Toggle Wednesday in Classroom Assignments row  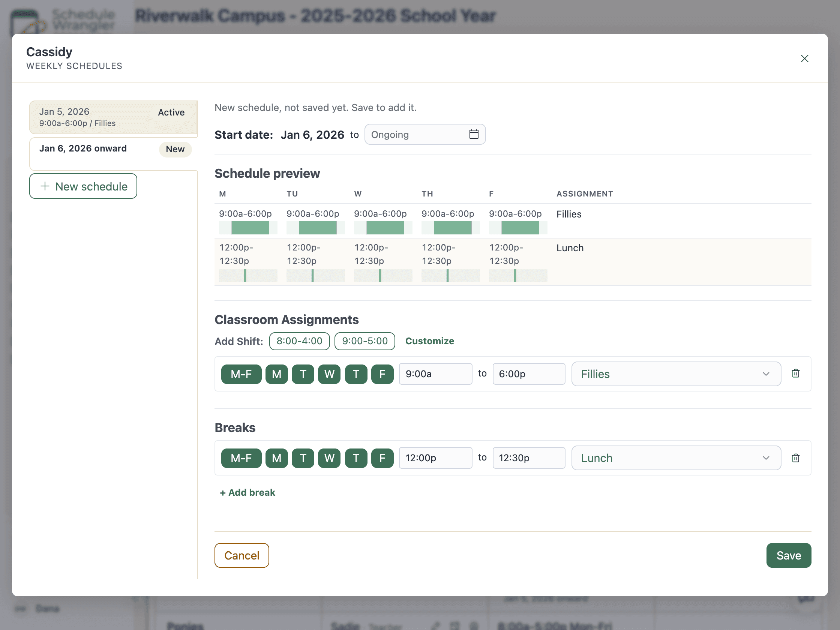pos(329,374)
